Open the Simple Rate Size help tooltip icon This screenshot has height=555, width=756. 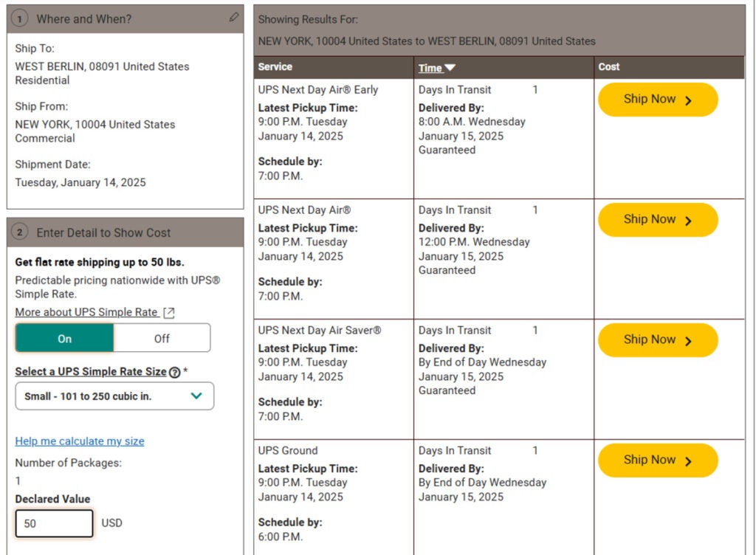(x=172, y=371)
